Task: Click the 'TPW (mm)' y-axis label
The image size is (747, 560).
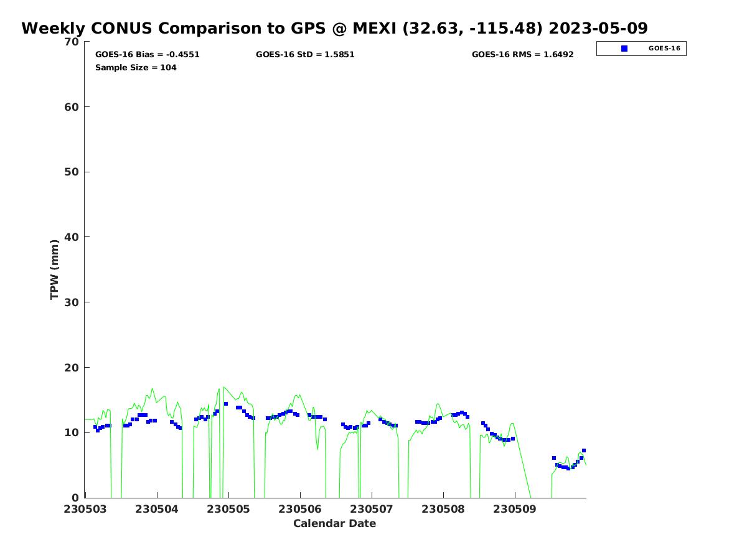Action: point(55,269)
